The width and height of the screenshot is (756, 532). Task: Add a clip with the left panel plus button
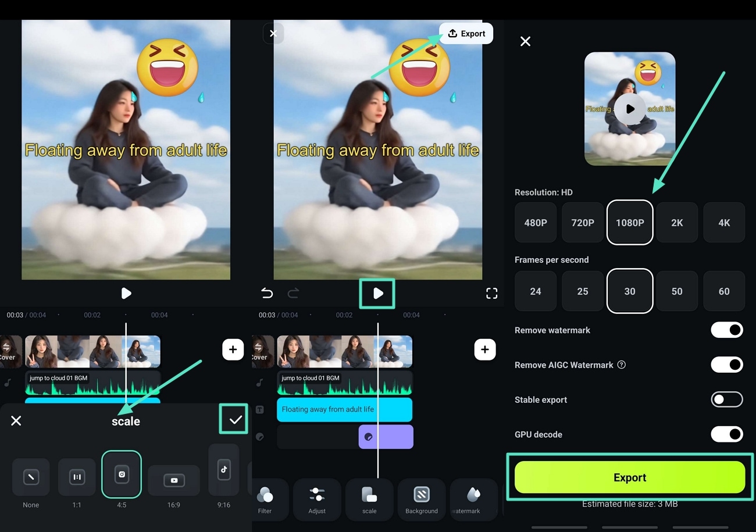[233, 349]
